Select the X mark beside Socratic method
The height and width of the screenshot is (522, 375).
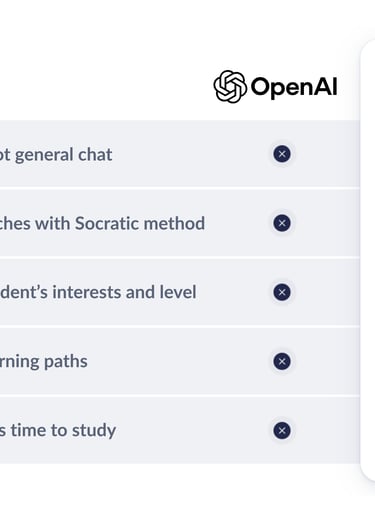click(x=282, y=223)
